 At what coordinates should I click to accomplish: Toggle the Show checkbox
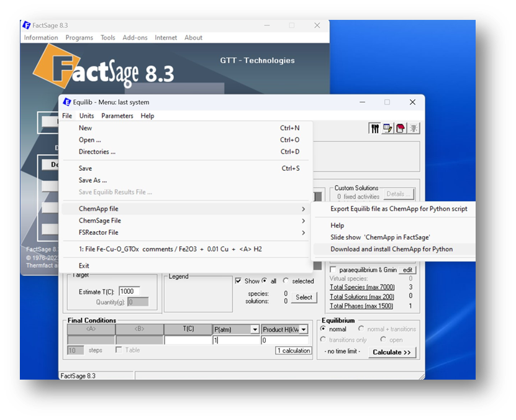point(238,281)
